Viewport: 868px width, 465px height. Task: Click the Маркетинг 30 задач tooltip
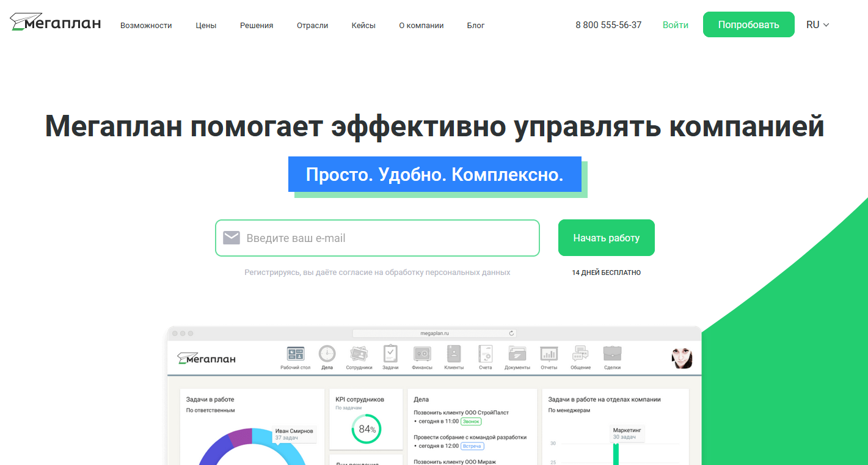click(x=629, y=433)
